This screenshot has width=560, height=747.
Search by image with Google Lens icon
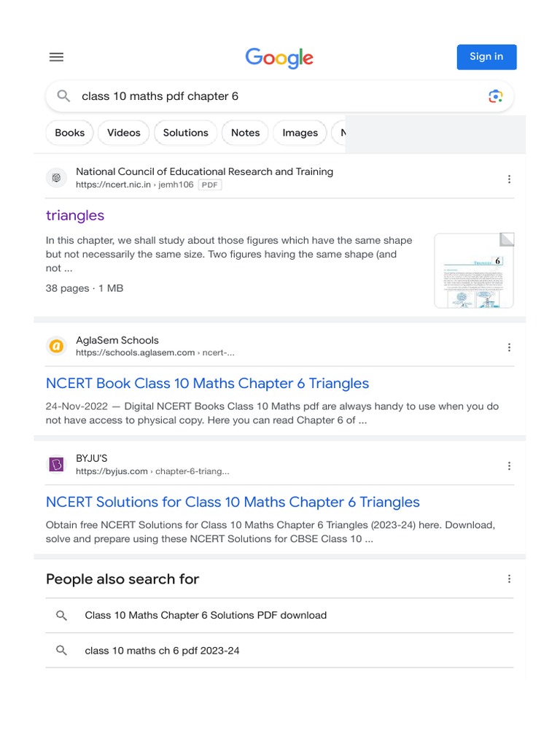[495, 96]
